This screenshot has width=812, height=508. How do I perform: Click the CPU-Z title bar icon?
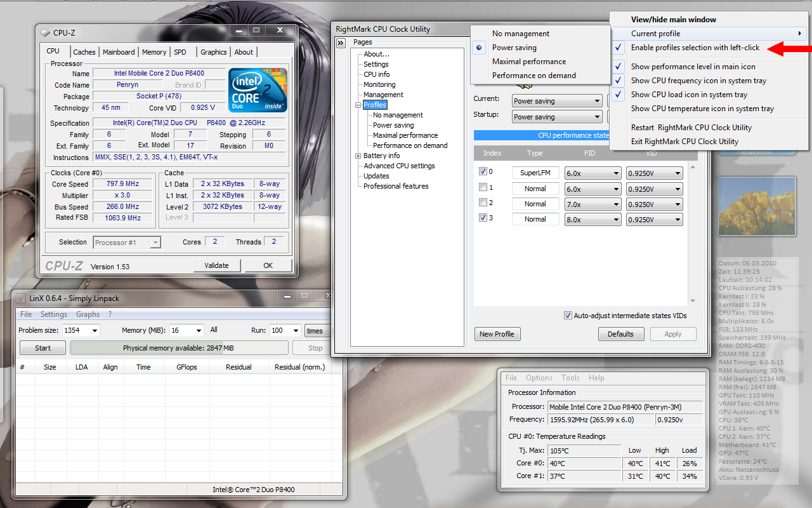[45, 33]
